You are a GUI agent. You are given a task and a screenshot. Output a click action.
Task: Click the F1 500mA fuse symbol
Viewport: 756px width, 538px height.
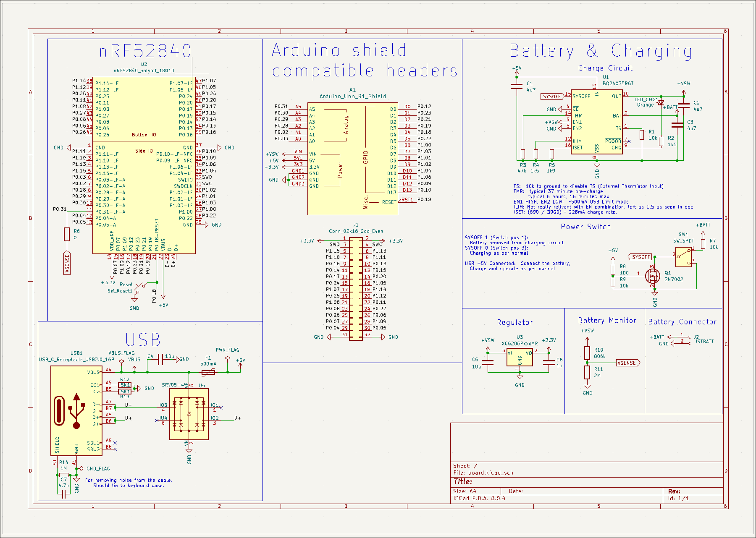[208, 372]
